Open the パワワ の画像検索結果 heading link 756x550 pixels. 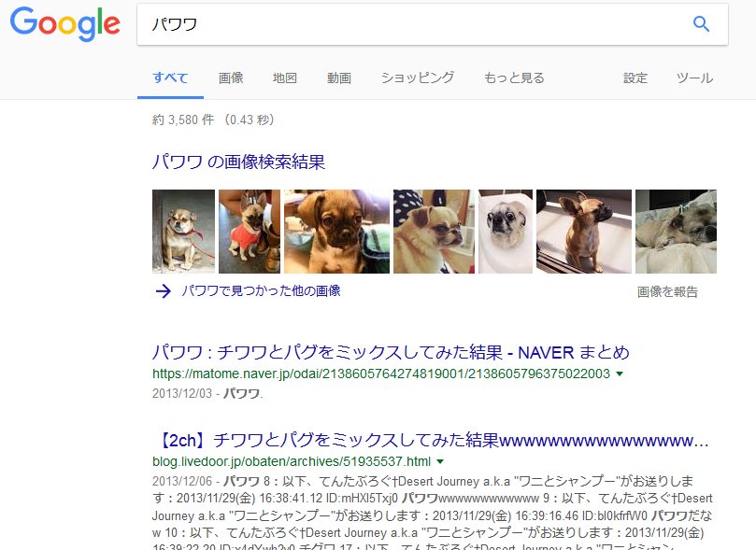point(238,162)
